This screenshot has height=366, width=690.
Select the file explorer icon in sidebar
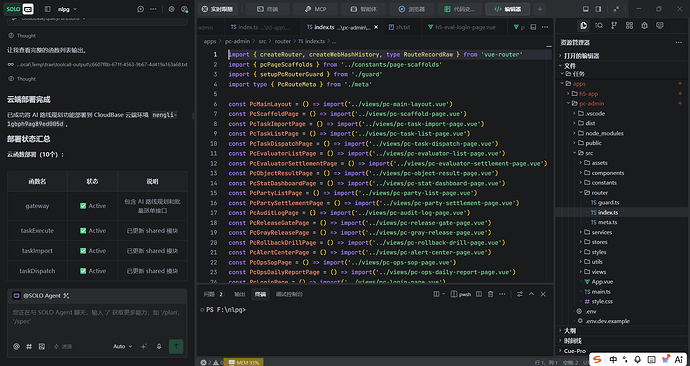(x=584, y=26)
